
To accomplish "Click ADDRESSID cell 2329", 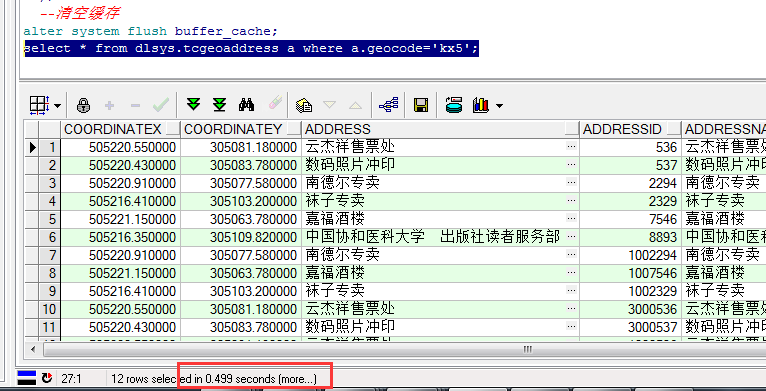I will coord(631,201).
